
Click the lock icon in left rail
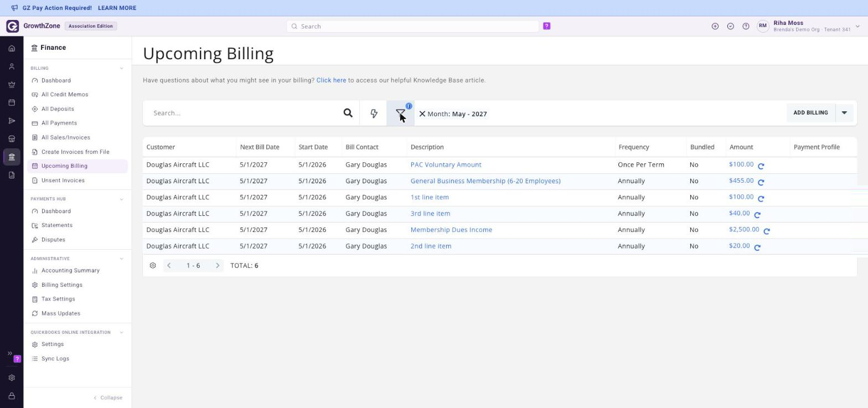pos(12,396)
